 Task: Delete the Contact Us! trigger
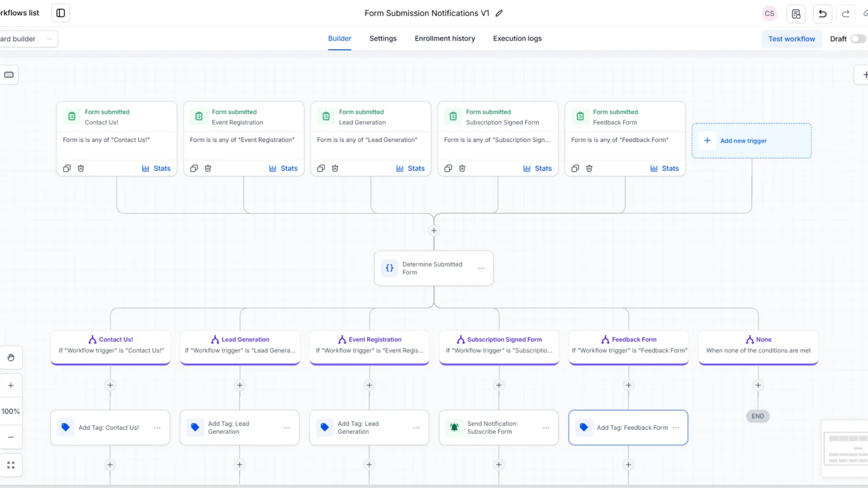click(x=81, y=169)
